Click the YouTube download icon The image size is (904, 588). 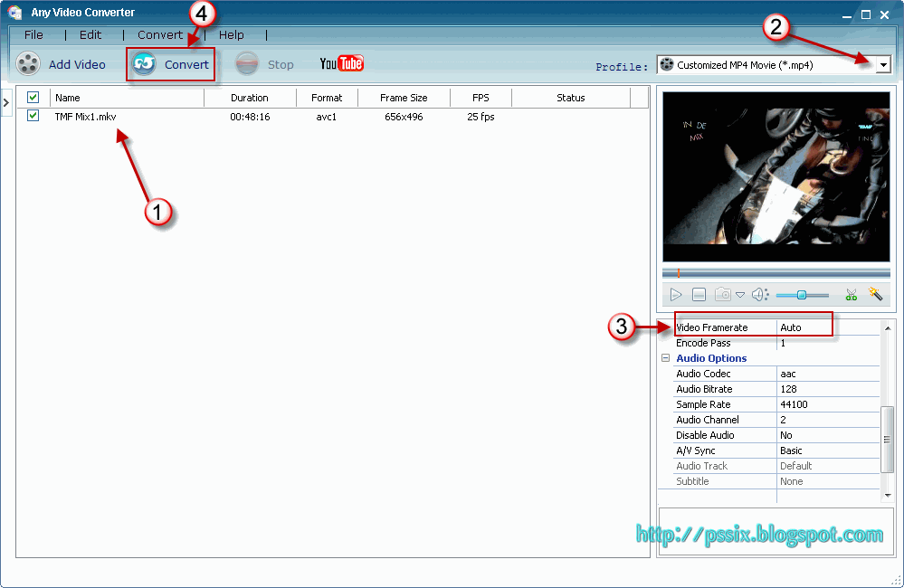(341, 63)
